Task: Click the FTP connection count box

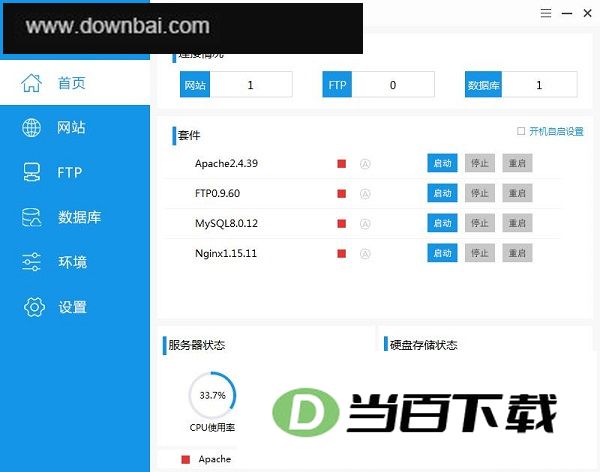Action: coord(378,84)
